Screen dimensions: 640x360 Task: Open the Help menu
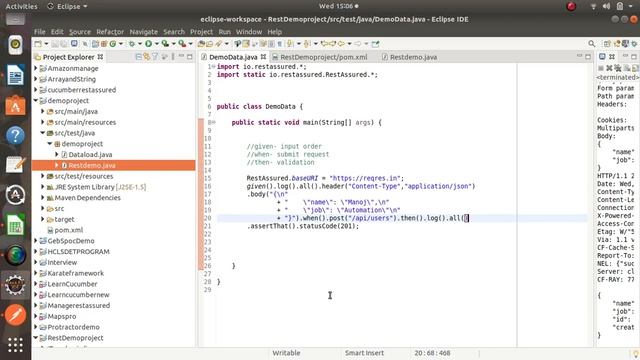[x=274, y=31]
